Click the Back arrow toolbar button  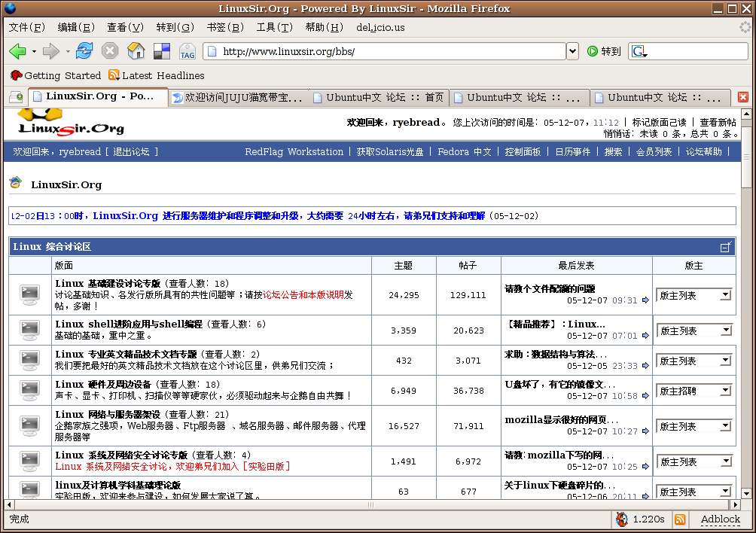(x=17, y=51)
